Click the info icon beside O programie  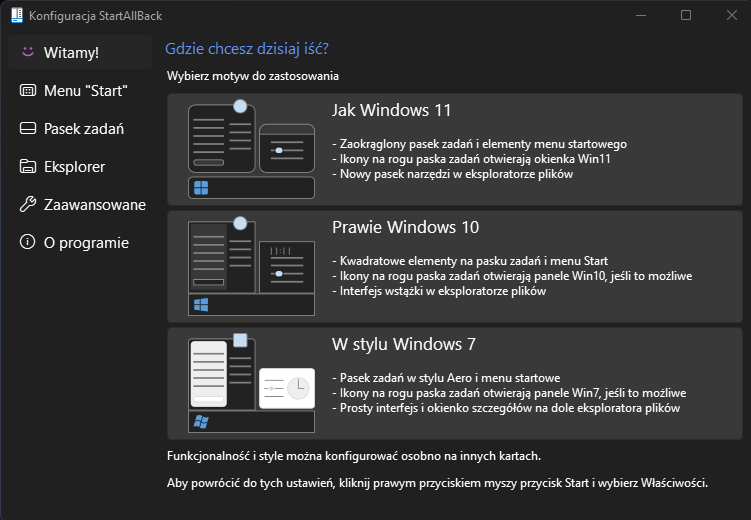27,242
